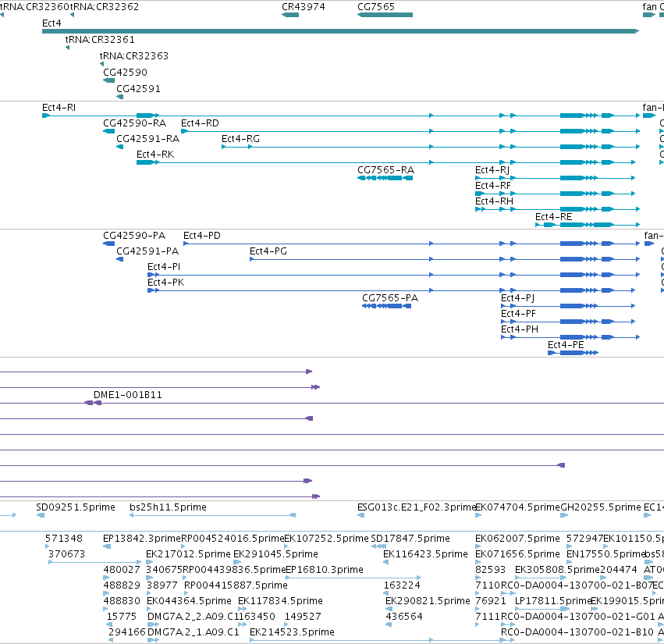Click the Ect4-PG CDS label

click(268, 251)
